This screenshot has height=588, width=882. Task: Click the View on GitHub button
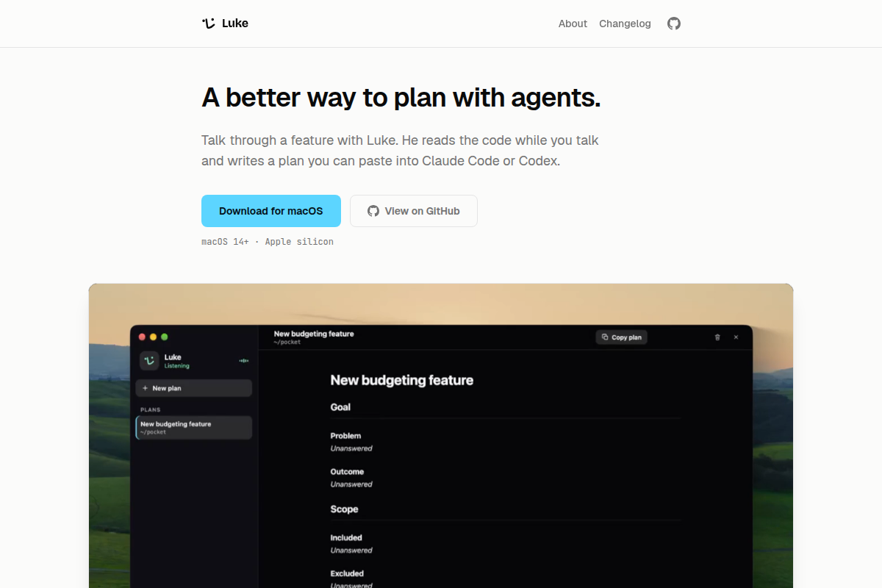[x=414, y=211]
